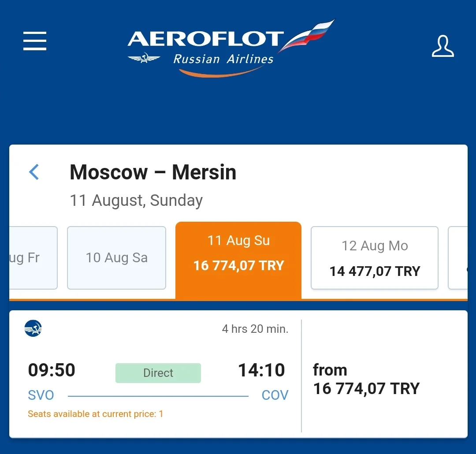Click the Moscow – Mersin route heading
This screenshot has width=476, height=454.
(x=153, y=172)
